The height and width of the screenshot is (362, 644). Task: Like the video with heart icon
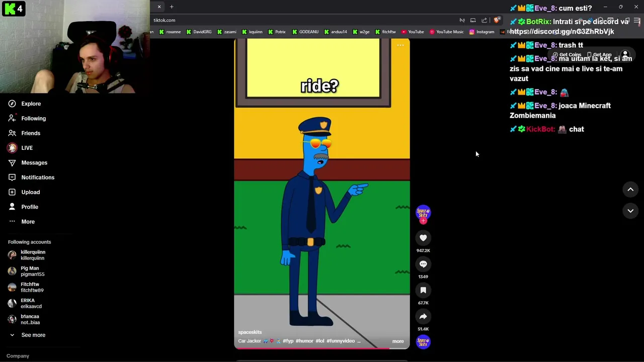(x=423, y=238)
